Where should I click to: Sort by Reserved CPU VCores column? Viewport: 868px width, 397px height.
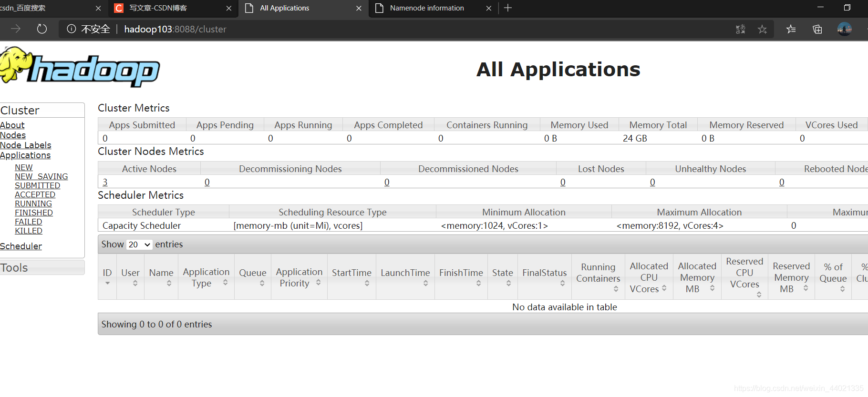tap(759, 295)
